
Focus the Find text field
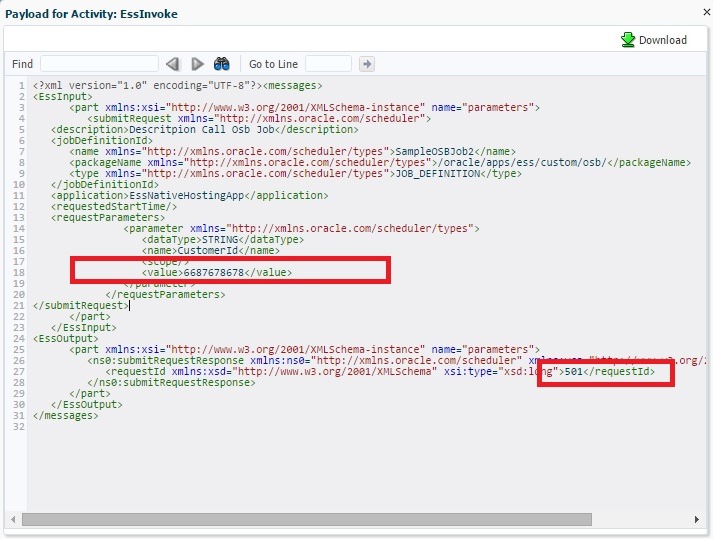[99, 64]
